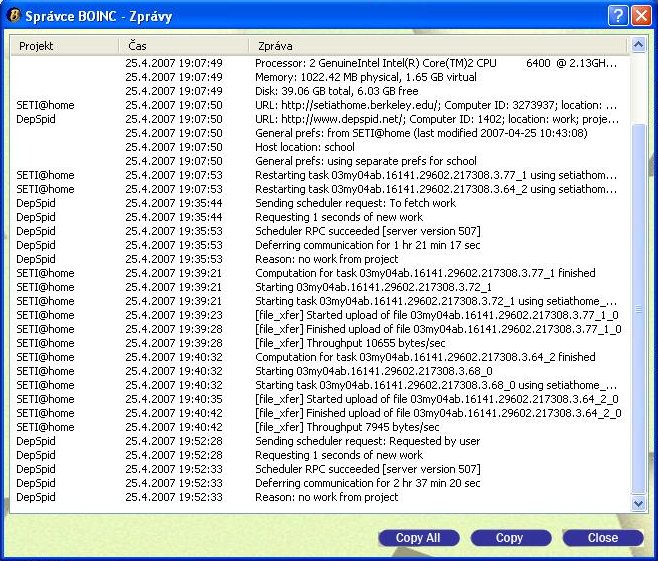
Task: Close the Zprávy window with red X
Action: 641,16
